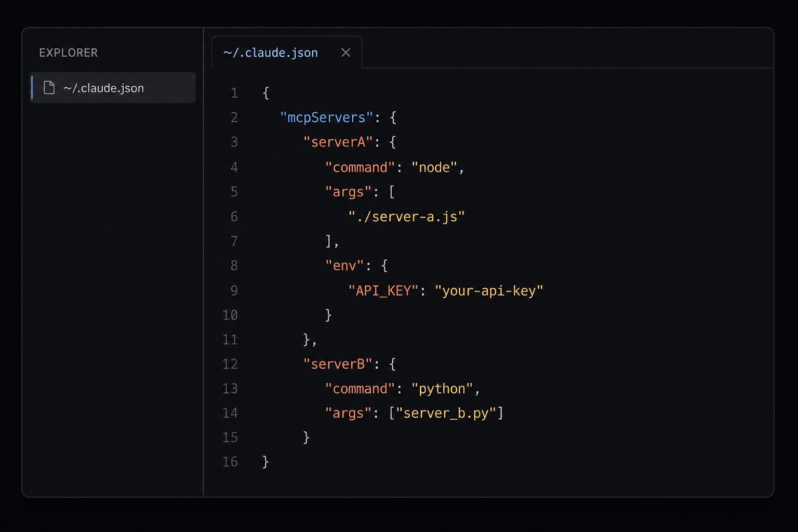Click the "serverA" key
Screen dimensions: 798x532
338,142
